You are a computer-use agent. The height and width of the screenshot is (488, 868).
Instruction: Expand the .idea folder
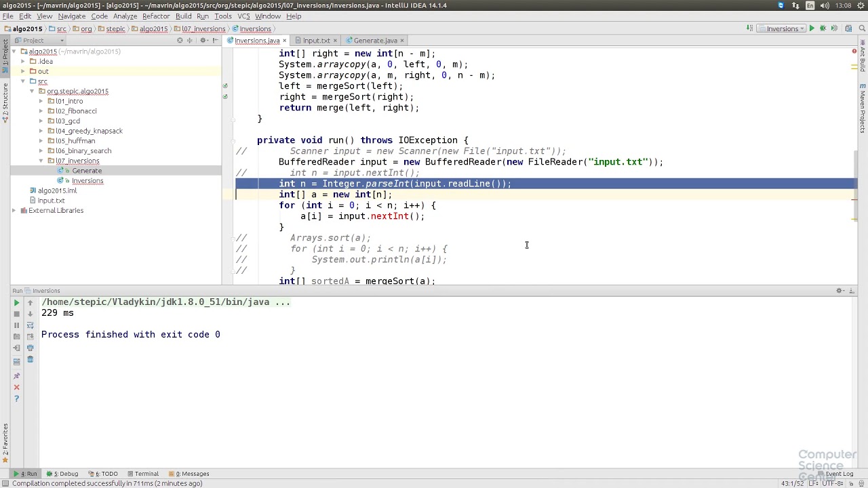23,62
